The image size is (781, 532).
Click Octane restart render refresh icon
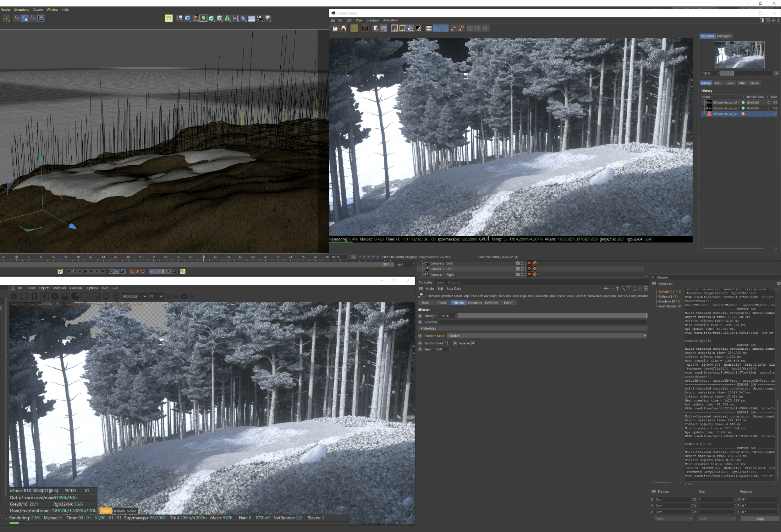pyautogui.click(x=24, y=297)
